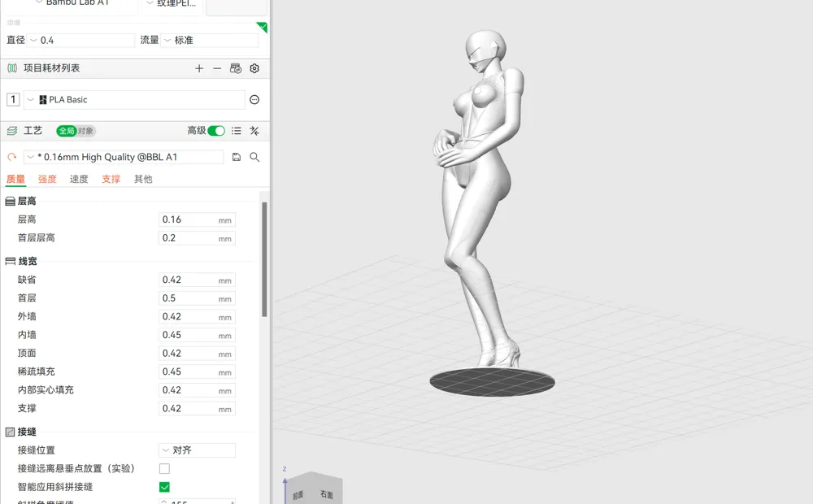
Task: Click the 首层 line width 0.5 field
Action: (197, 298)
